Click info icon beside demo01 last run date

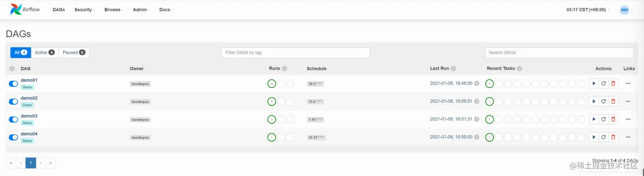point(477,83)
